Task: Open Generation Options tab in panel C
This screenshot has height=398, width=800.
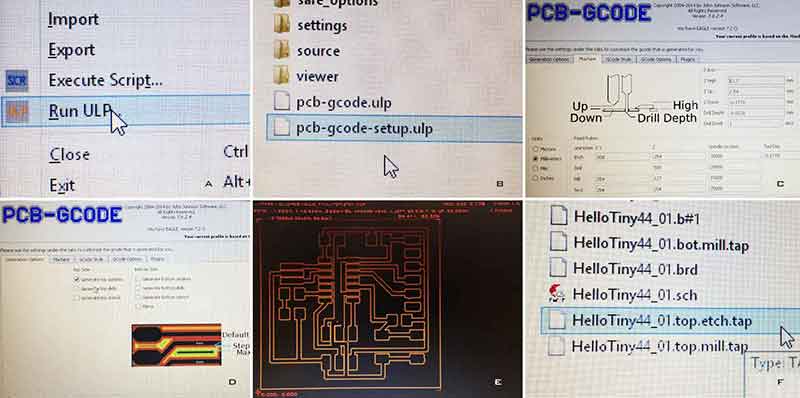Action: pyautogui.click(x=549, y=60)
